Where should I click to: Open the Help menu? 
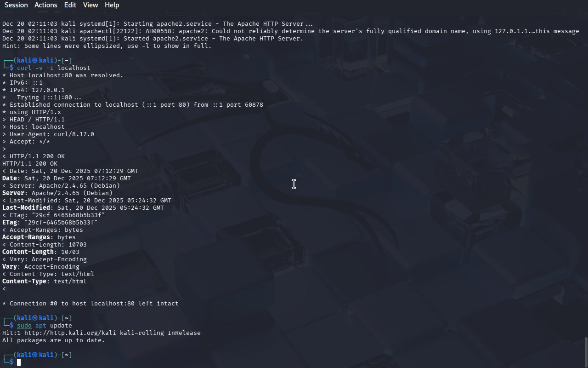[112, 5]
